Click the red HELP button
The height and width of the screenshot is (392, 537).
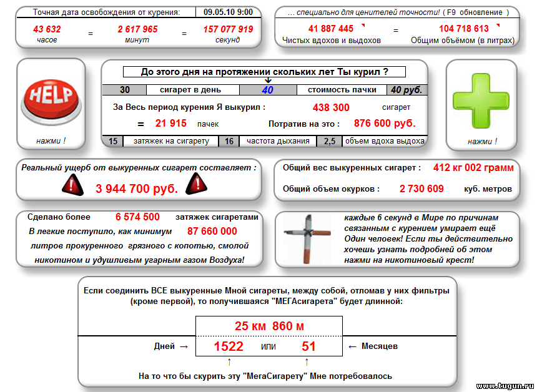click(x=51, y=102)
